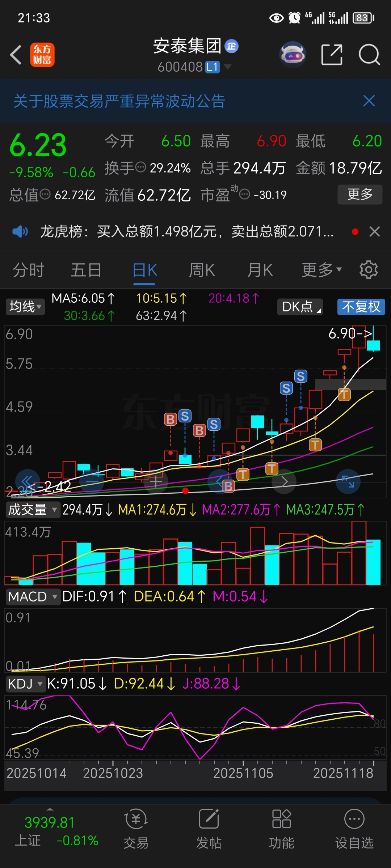The height and width of the screenshot is (868, 391).
Task: Tap the current price 6.23
Action: (38, 146)
